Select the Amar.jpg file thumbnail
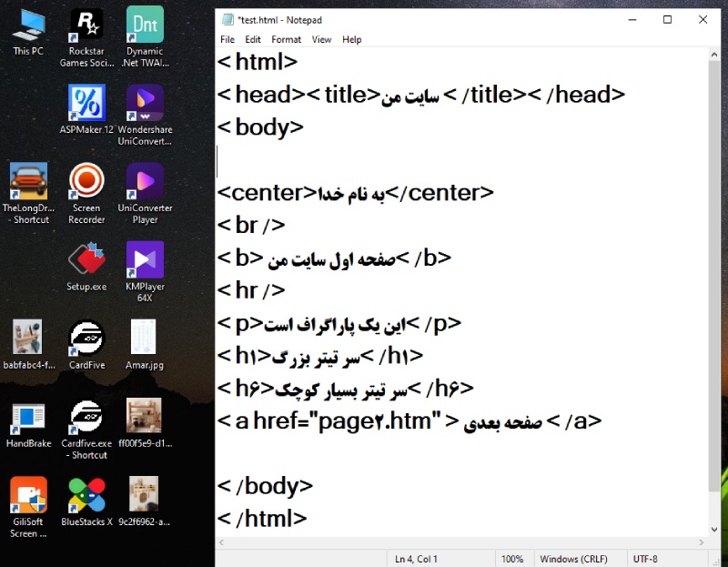 pyautogui.click(x=145, y=339)
